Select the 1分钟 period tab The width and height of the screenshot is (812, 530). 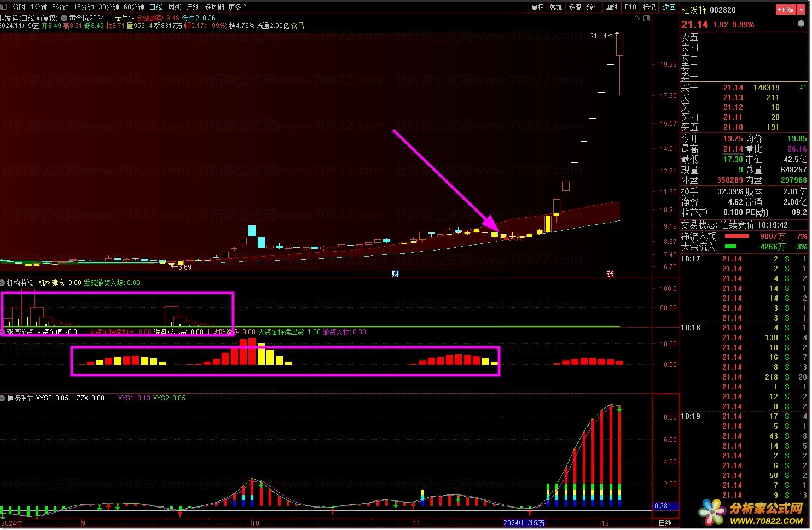point(39,7)
